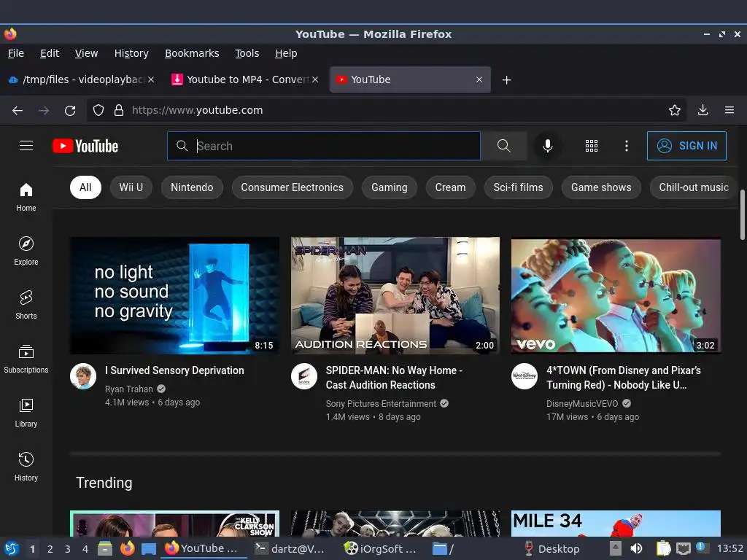747x560 pixels.
Task: Open Sony Pictures channel avatar
Action: [304, 376]
